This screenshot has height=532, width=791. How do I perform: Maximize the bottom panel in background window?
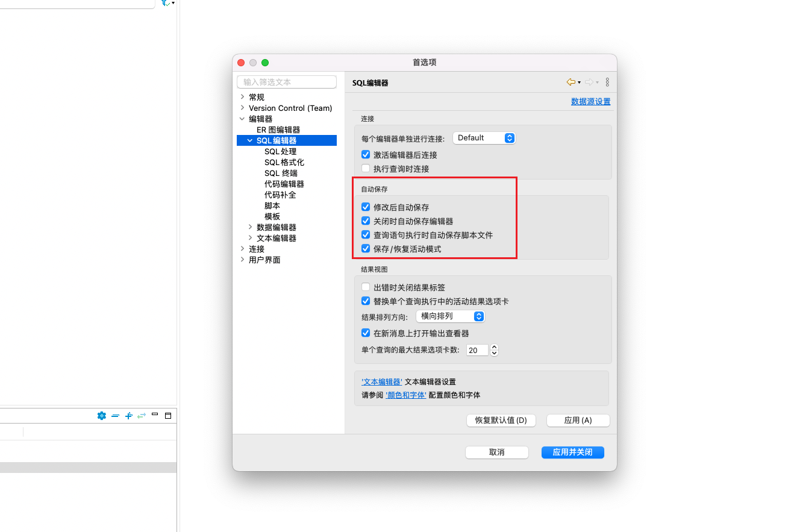168,416
